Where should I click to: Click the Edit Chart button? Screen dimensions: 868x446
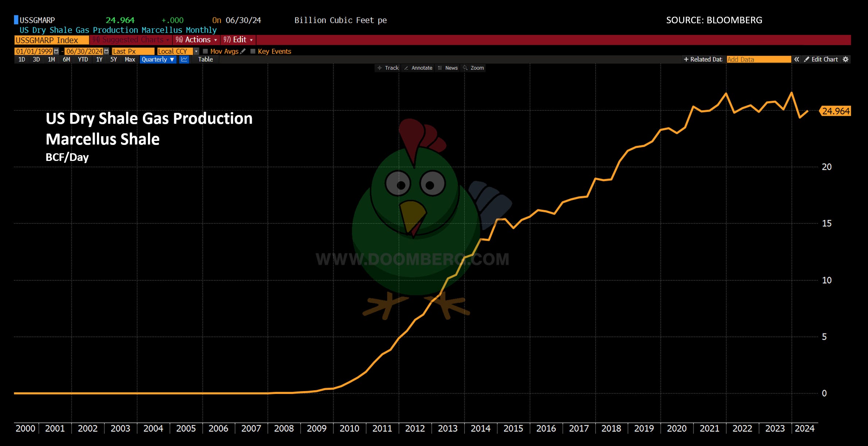pyautogui.click(x=821, y=59)
